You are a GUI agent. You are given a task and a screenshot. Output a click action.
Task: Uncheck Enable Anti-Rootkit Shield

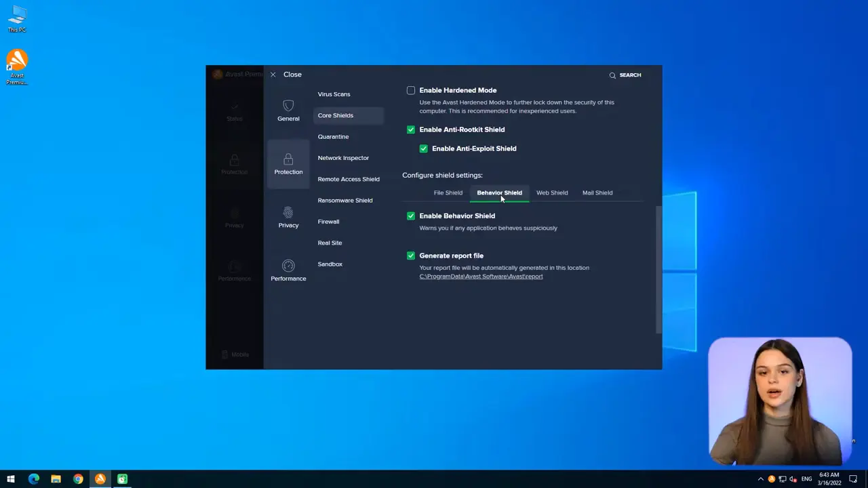point(411,129)
